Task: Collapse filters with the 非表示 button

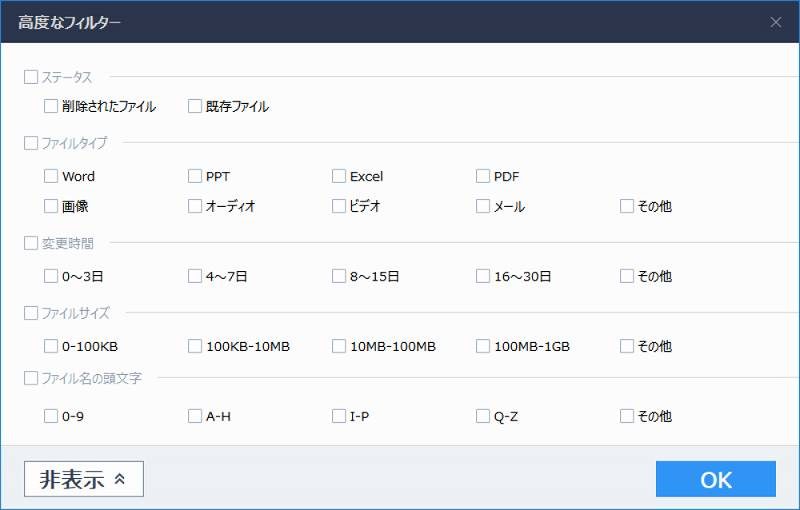Action: pos(84,479)
